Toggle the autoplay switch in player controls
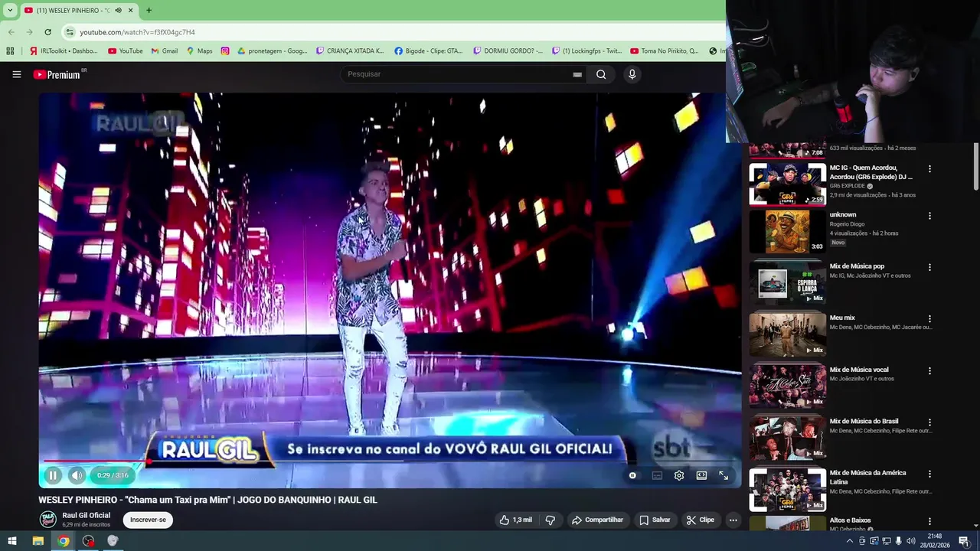This screenshot has height=551, width=980. pos(632,475)
